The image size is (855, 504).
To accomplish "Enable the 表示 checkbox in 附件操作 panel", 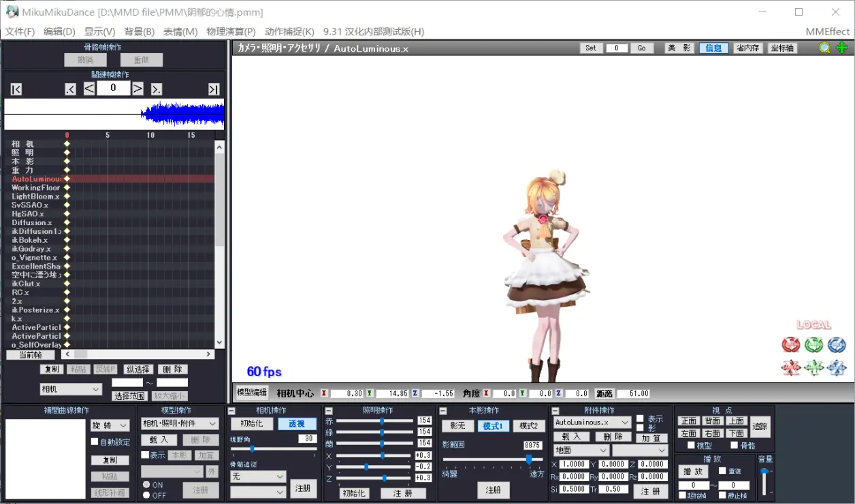I will point(640,419).
